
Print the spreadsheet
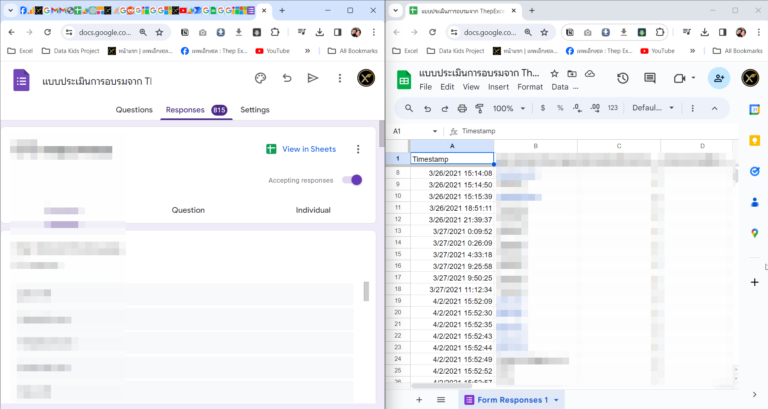click(x=462, y=108)
